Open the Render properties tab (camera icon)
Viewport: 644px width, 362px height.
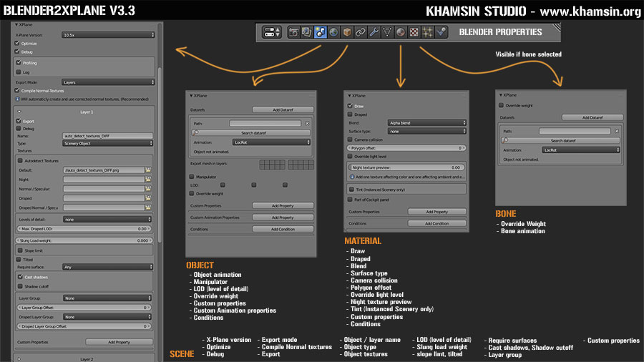pyautogui.click(x=293, y=32)
